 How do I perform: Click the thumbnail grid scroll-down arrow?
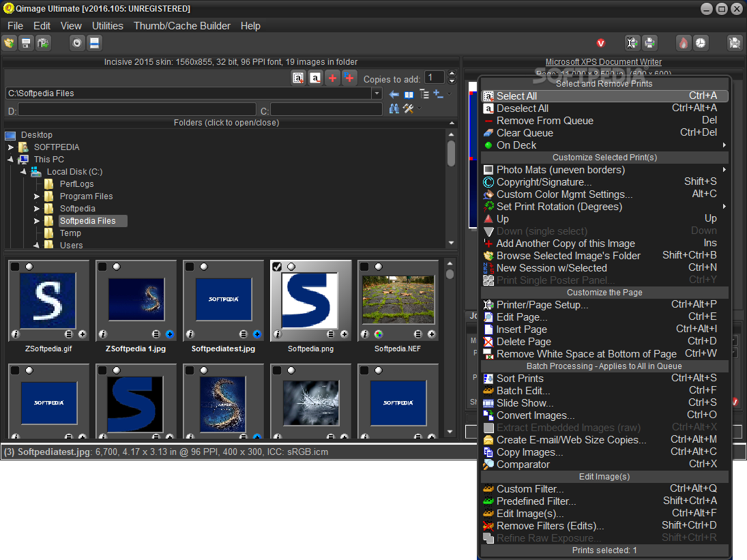tap(450, 432)
